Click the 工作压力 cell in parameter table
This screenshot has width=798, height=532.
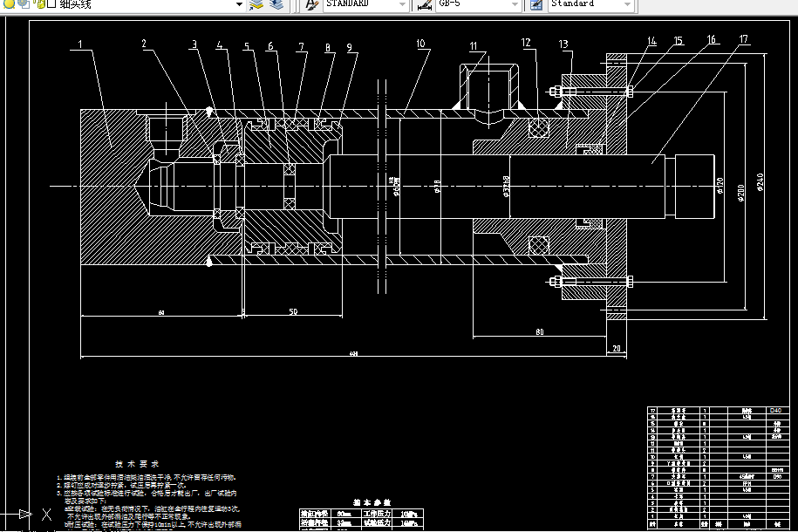[377, 514]
